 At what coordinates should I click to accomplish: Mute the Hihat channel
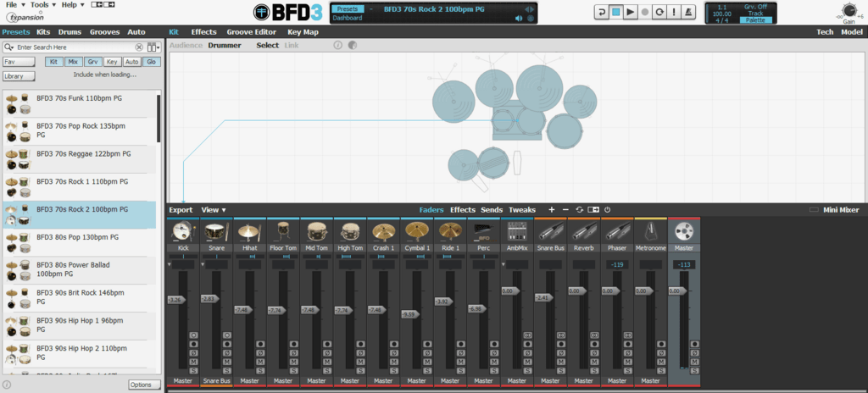click(x=260, y=362)
